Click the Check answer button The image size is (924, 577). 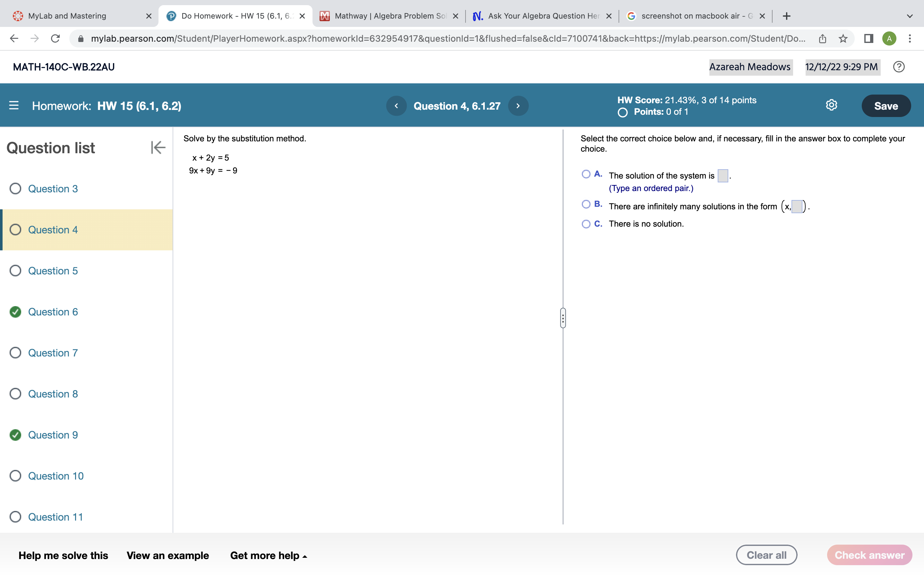pos(869,555)
